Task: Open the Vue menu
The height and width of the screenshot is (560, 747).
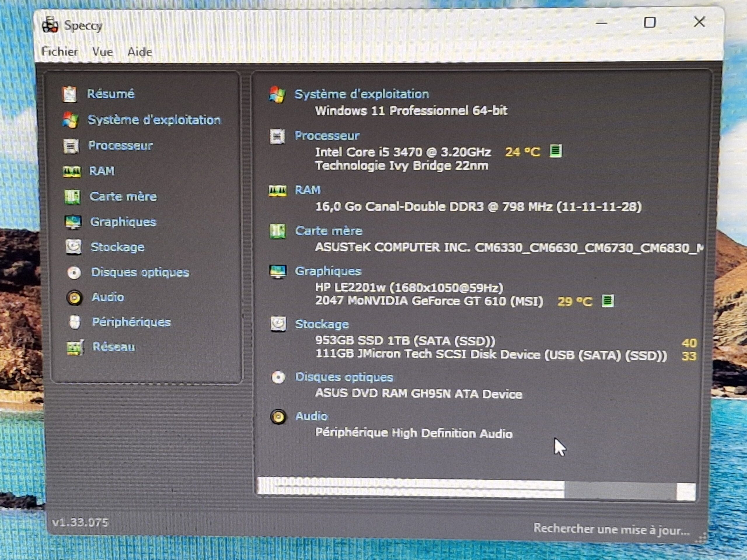Action: (102, 52)
